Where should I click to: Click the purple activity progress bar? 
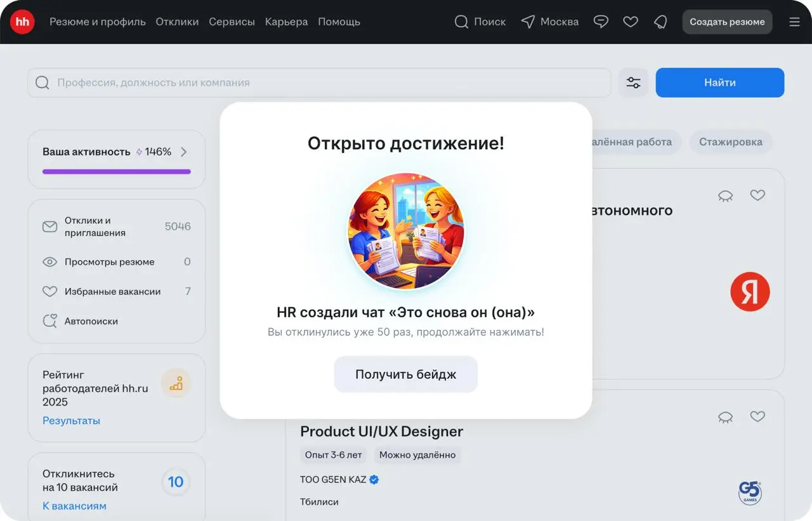(x=117, y=171)
